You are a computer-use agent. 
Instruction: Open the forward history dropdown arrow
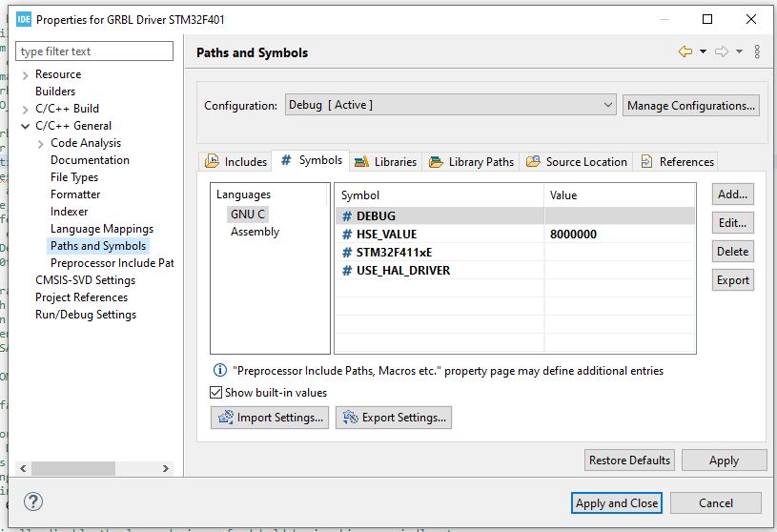739,51
